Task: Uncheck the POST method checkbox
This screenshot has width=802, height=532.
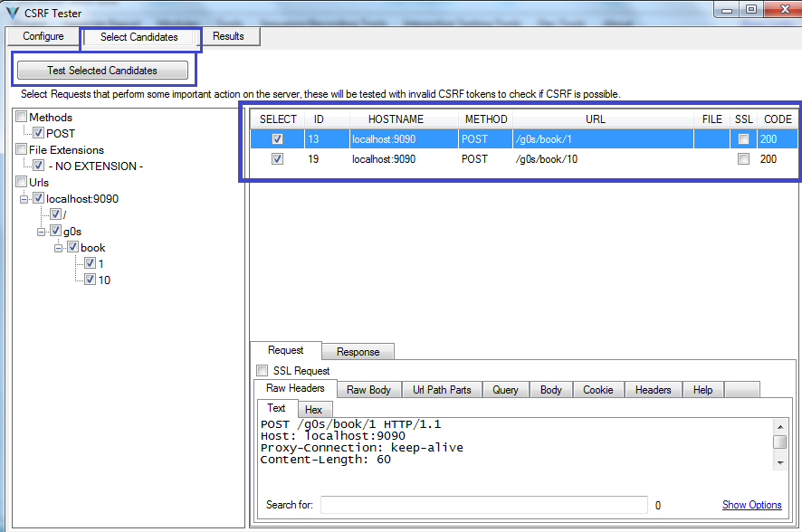Action: [37, 133]
